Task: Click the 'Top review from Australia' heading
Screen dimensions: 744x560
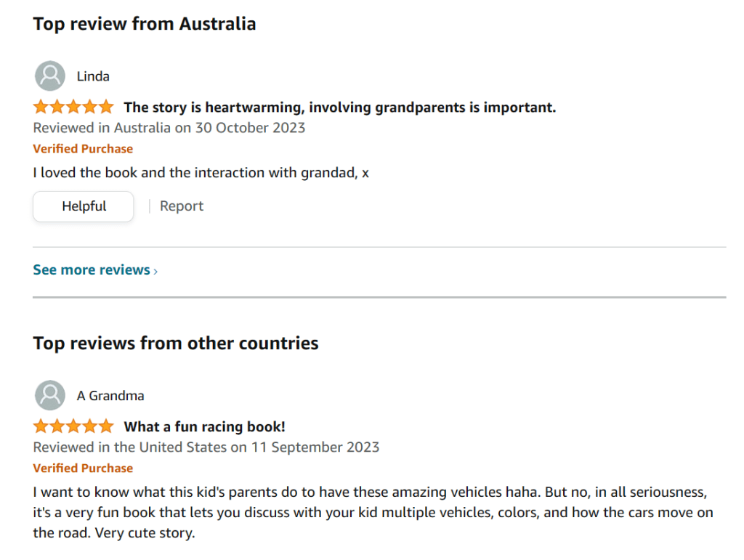Action: coord(145,24)
